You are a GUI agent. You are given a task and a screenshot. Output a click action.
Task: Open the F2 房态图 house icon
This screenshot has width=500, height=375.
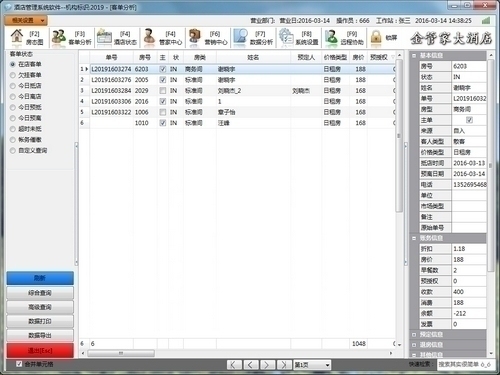tap(16, 37)
